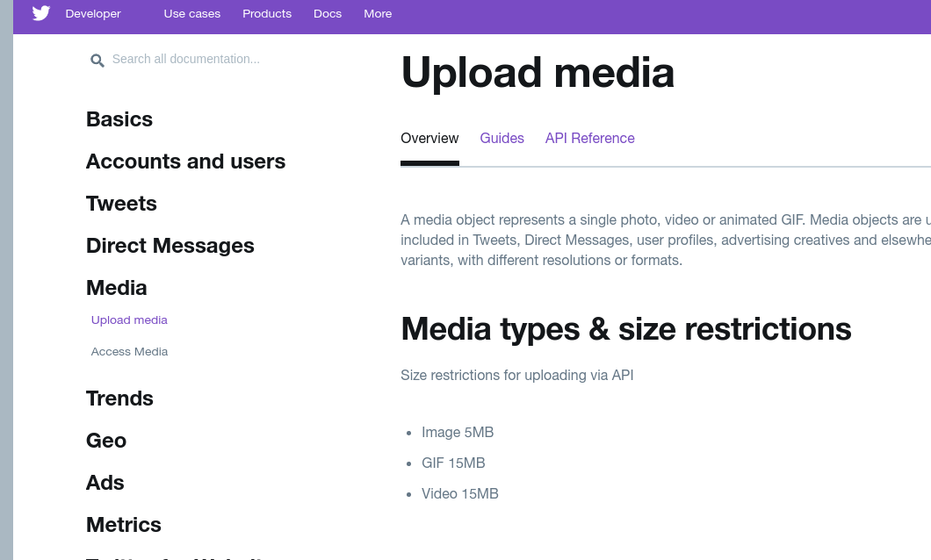This screenshot has width=931, height=560.
Task: Expand the Ads sidebar section
Action: [105, 483]
